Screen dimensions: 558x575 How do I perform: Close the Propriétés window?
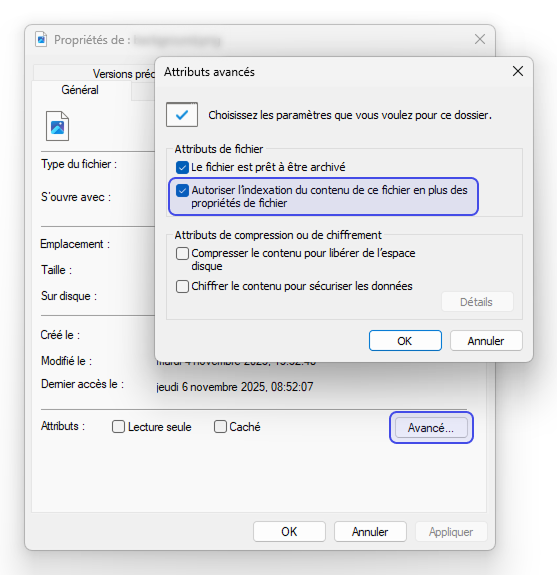[480, 39]
